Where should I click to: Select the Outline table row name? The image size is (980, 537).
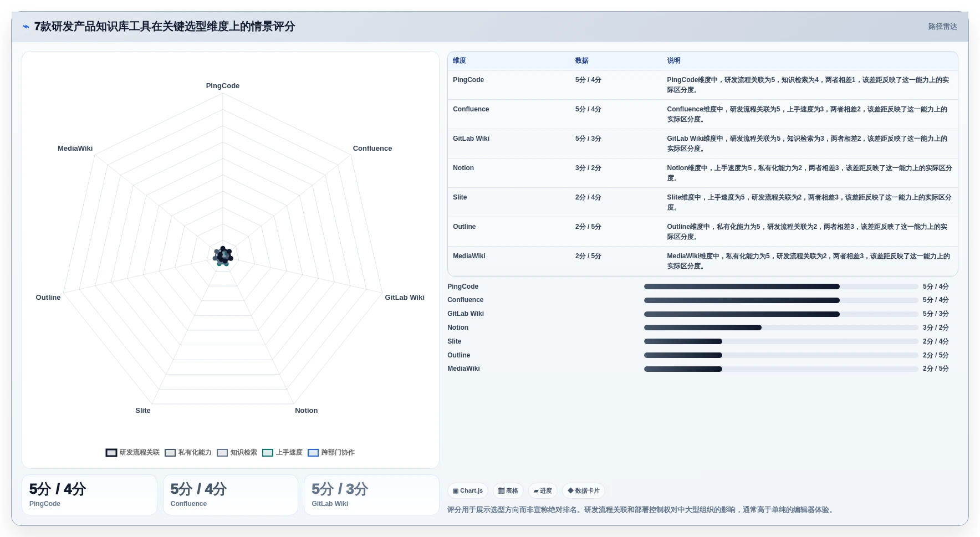pos(464,227)
